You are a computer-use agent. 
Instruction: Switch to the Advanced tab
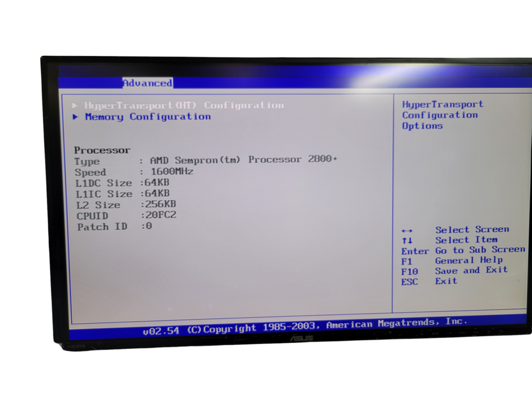(147, 83)
